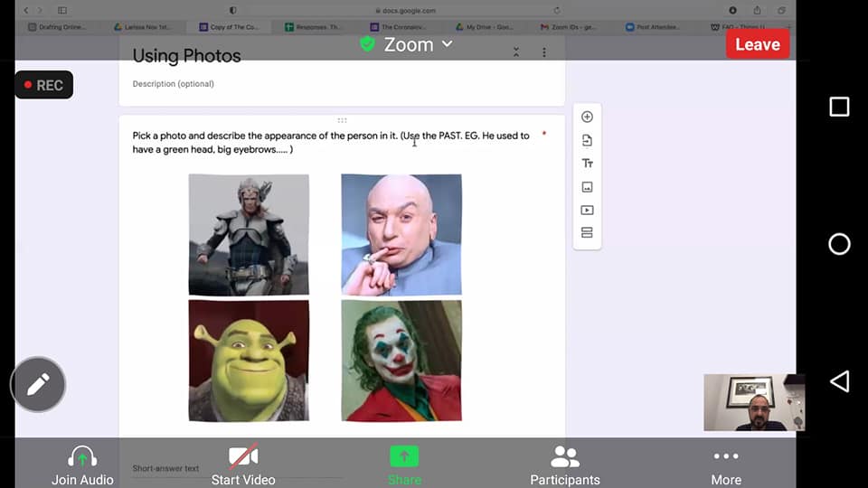The height and width of the screenshot is (488, 868).
Task: Tap the REC recording indicator
Action: 44,85
